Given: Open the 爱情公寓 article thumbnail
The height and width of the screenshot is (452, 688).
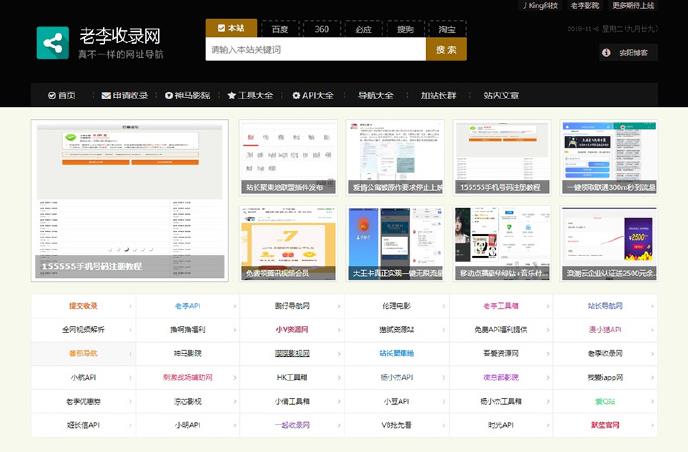Looking at the screenshot, I should pyautogui.click(x=395, y=158).
